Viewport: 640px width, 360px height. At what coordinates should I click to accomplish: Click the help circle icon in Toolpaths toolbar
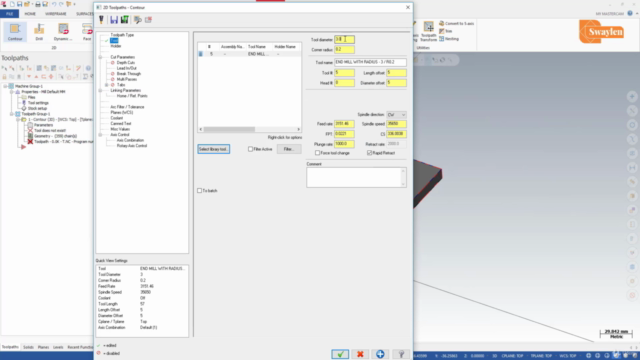point(88,68)
